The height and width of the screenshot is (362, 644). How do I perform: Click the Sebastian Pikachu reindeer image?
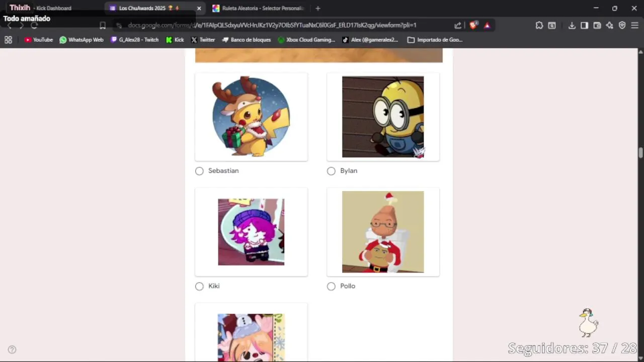[251, 117]
